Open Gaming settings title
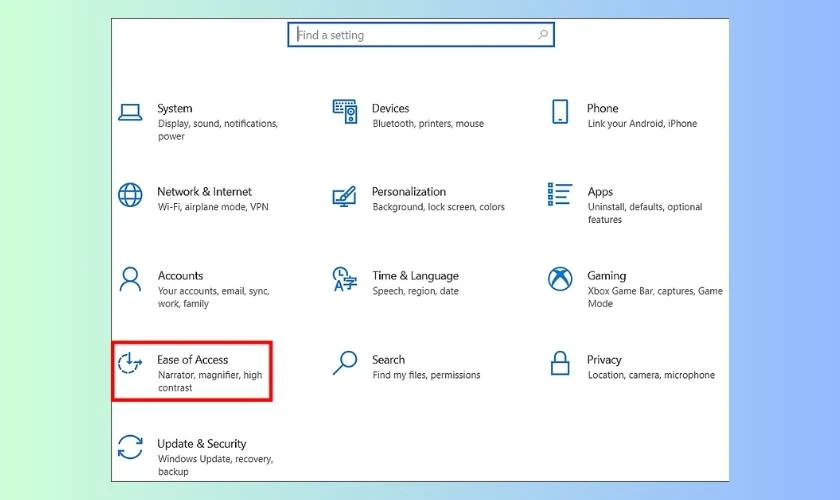840x500 pixels. [x=606, y=276]
